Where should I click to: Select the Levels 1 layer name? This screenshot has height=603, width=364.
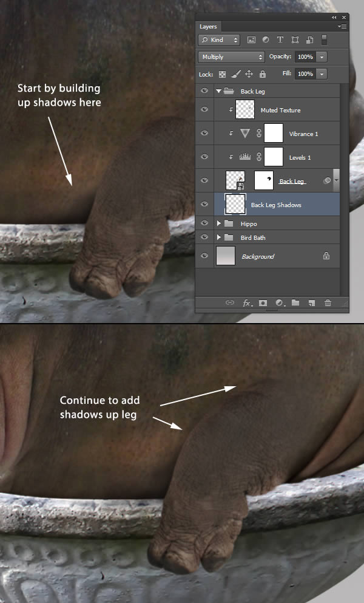[300, 157]
